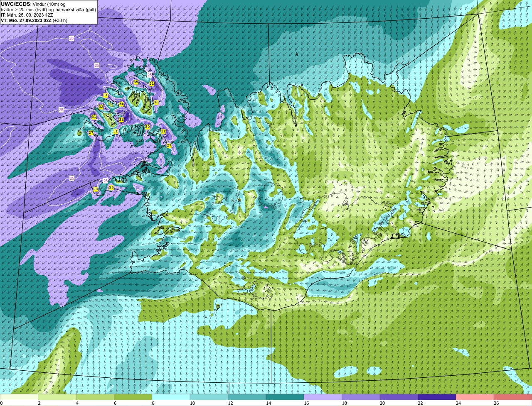The width and height of the screenshot is (532, 406).
Task: Click the 22–24 m/s dark blue legend swatch
Action: point(437,397)
